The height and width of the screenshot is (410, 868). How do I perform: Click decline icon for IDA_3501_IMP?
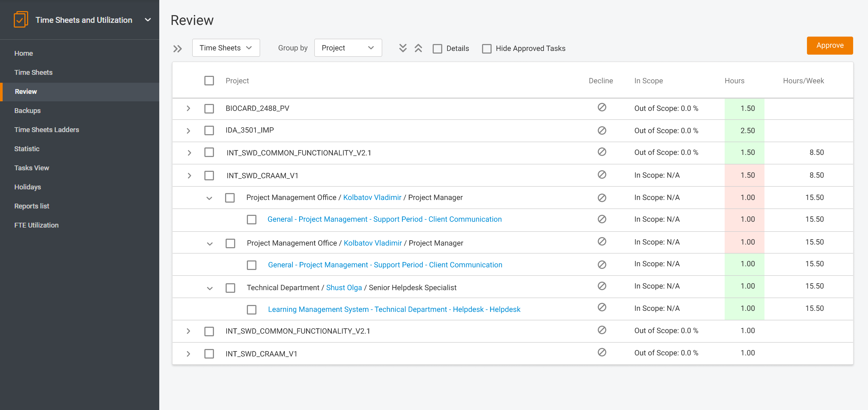coord(601,130)
